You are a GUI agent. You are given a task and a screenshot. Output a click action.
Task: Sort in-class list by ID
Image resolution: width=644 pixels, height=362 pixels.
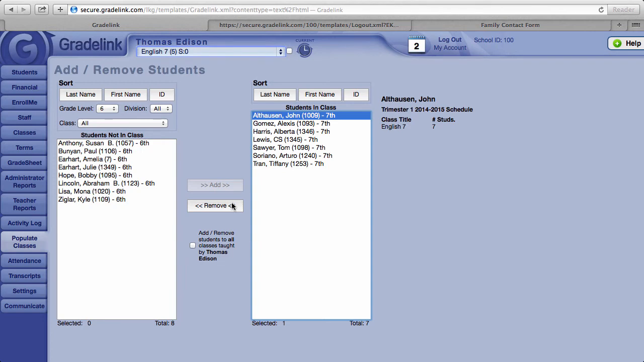(356, 95)
